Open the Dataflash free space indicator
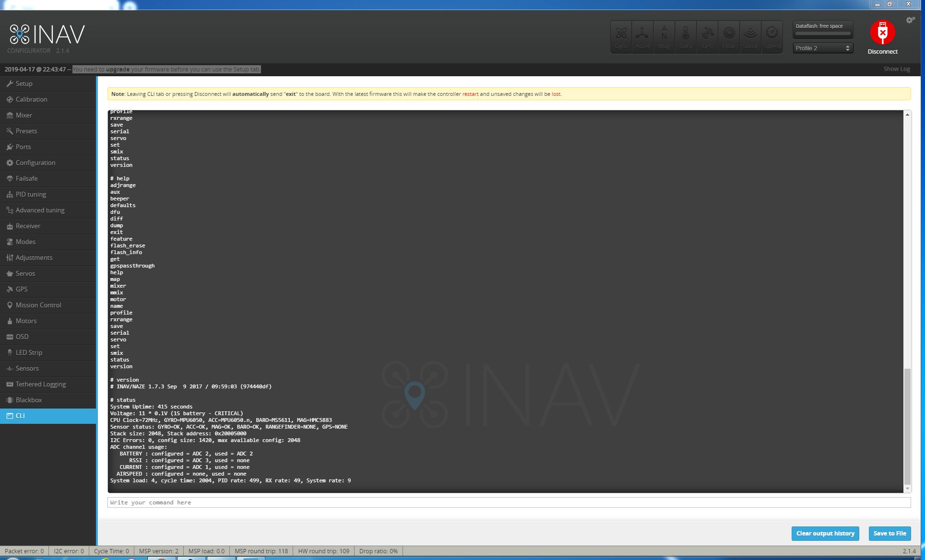Viewport: 925px width, 560px height. pyautogui.click(x=823, y=29)
